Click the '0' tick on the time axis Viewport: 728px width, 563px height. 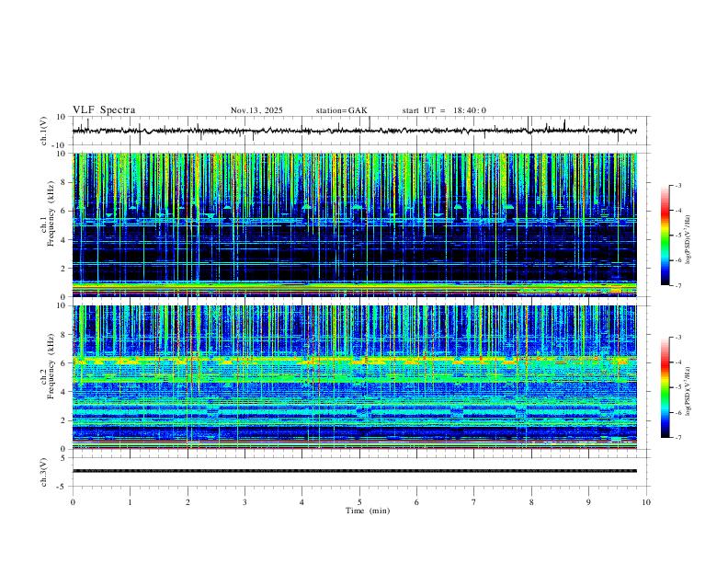point(73,502)
